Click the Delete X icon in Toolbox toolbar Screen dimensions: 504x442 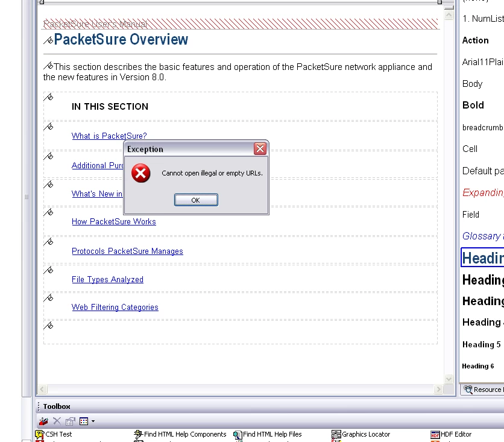coord(57,421)
